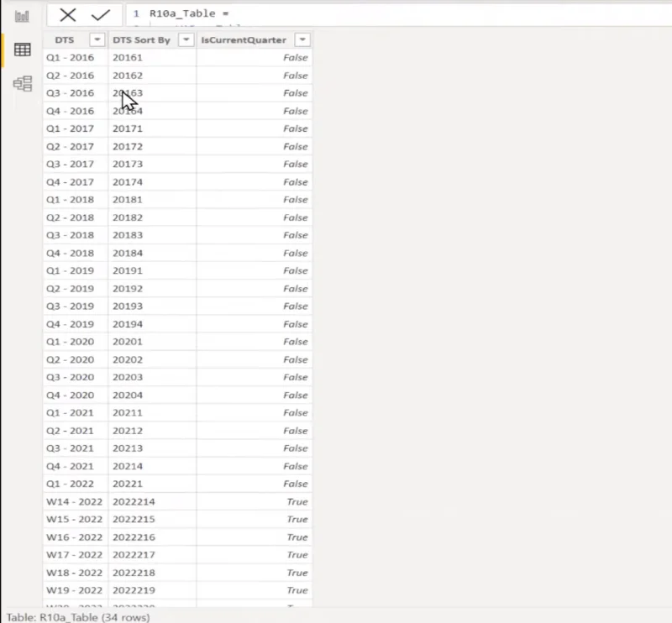
Task: Click the 20184 sort value cell
Action: pos(153,254)
